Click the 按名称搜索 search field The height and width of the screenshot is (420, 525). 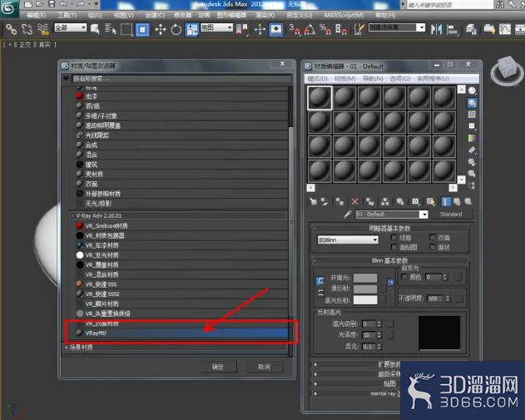(181, 79)
